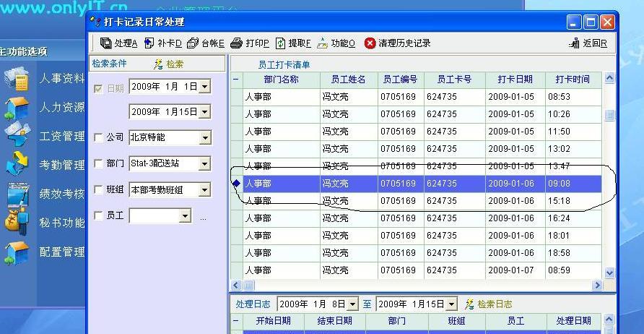The image size is (644, 334).
Task: Click the 提取F extract icon
Action: pos(281,43)
